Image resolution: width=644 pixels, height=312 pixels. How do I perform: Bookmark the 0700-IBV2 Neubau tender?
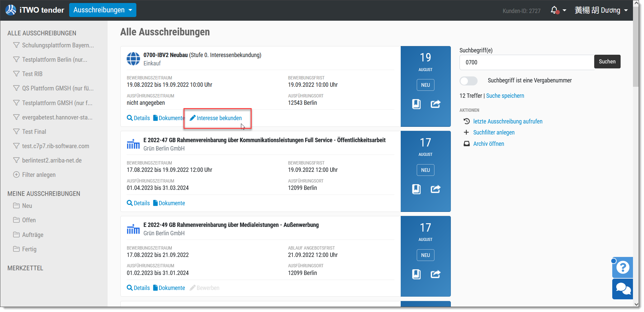[416, 104]
